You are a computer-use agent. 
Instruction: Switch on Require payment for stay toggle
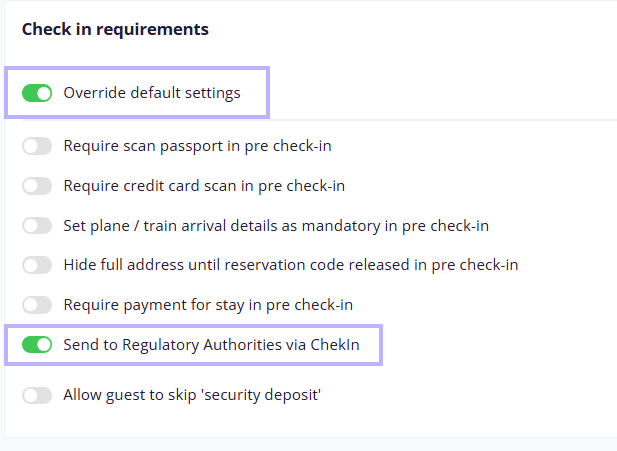pyautogui.click(x=37, y=305)
